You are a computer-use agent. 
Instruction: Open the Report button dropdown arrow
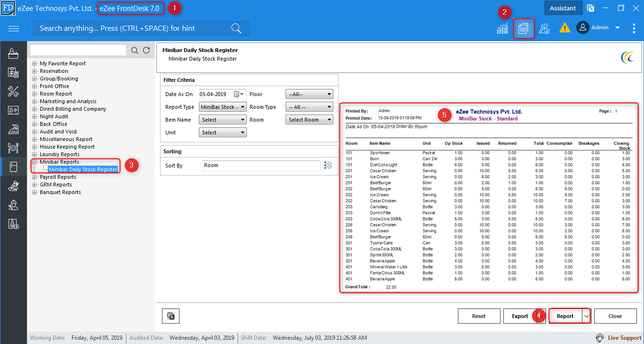pyautogui.click(x=586, y=316)
